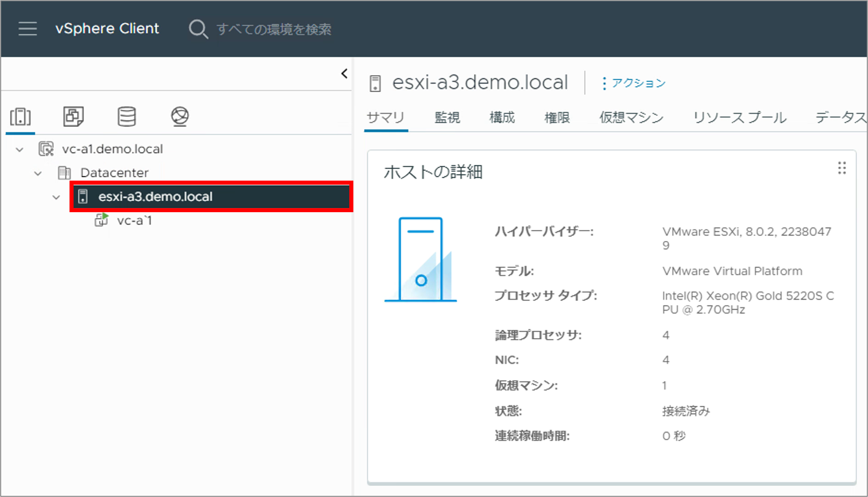Switch to VMs and Templates inventory icon
The height and width of the screenshot is (497, 868).
tap(73, 117)
